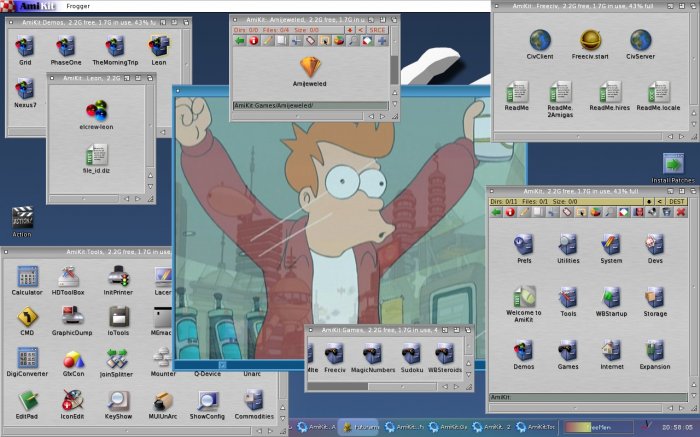Screen dimensions: 700x437
Task: Switch to futurama task in the taskbar
Action: pos(360,427)
